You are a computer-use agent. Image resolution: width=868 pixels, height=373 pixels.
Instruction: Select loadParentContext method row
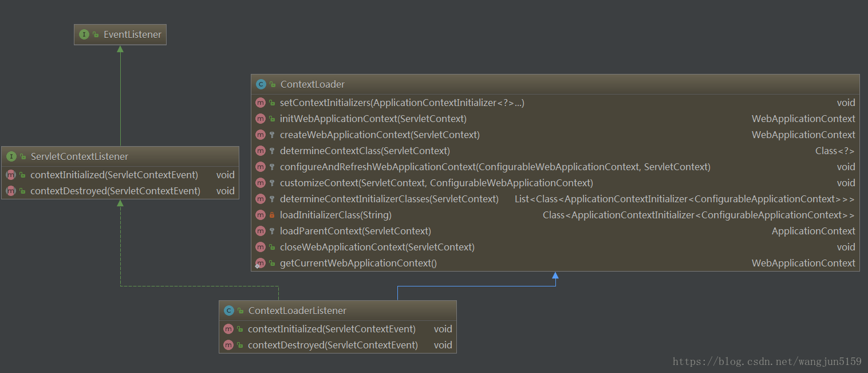555,231
